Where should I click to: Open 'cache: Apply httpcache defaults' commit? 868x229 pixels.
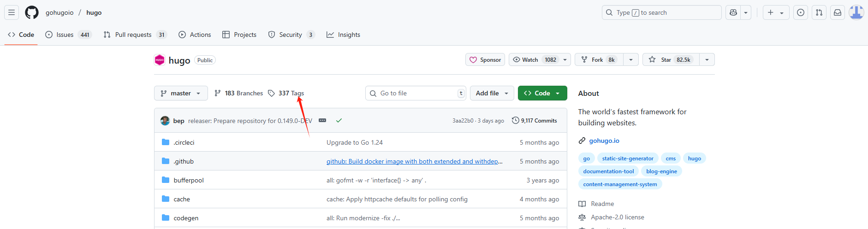point(397,199)
